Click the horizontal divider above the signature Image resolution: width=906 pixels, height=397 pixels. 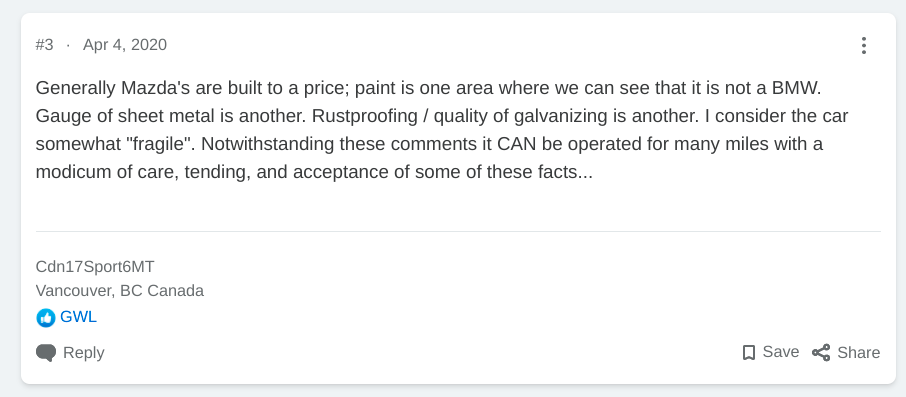(458, 232)
